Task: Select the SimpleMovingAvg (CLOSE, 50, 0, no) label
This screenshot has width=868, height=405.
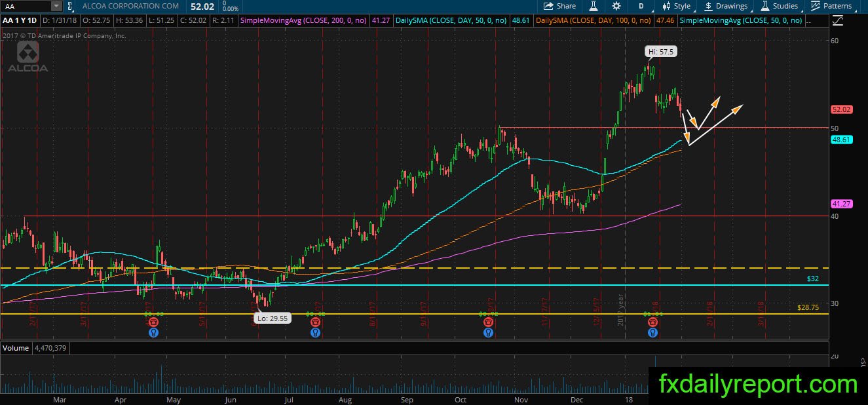Action: 740,21
